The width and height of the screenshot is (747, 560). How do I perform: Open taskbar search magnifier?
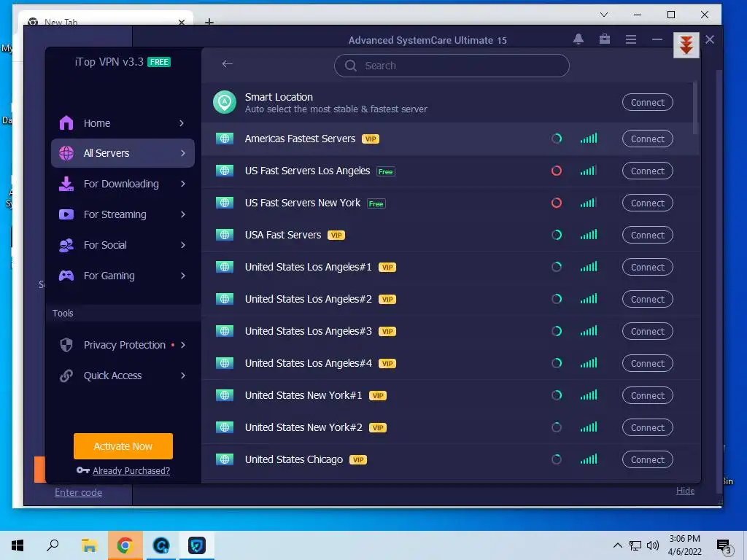tap(53, 545)
